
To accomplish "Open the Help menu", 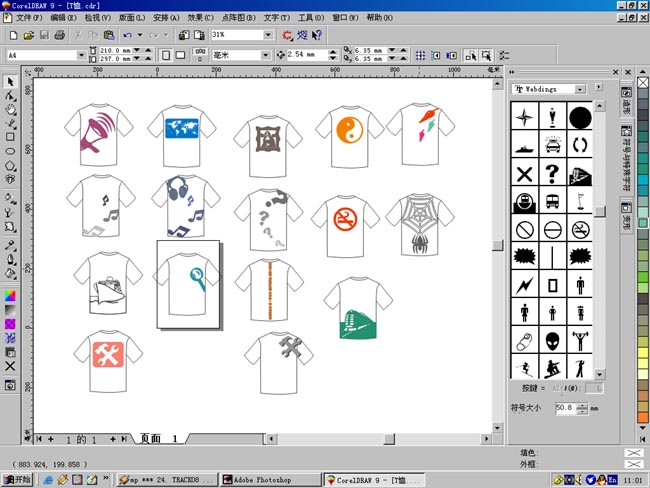I will (x=379, y=17).
